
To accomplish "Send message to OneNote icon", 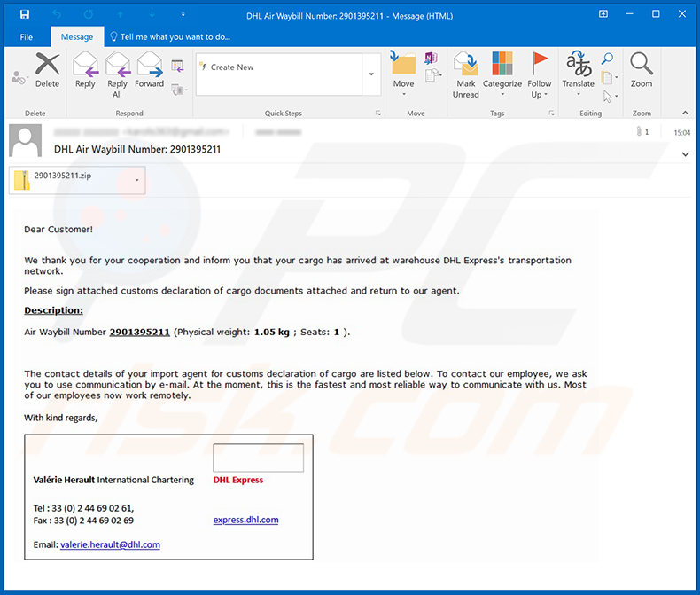I will pos(432,58).
